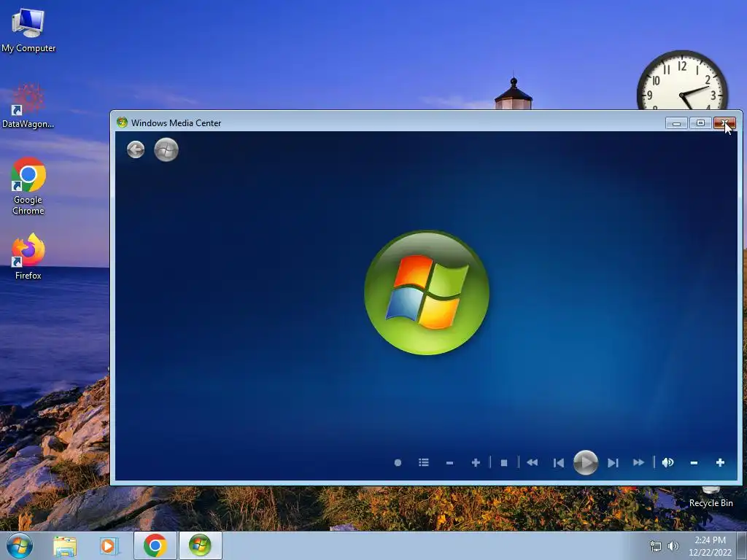
Task: Click the Show desktop button on the taskbar
Action: coord(742,545)
